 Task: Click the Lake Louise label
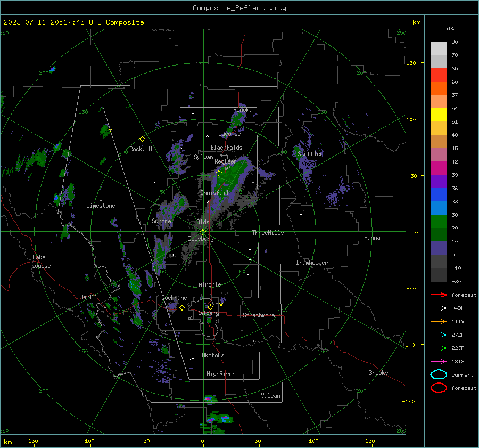point(41,262)
